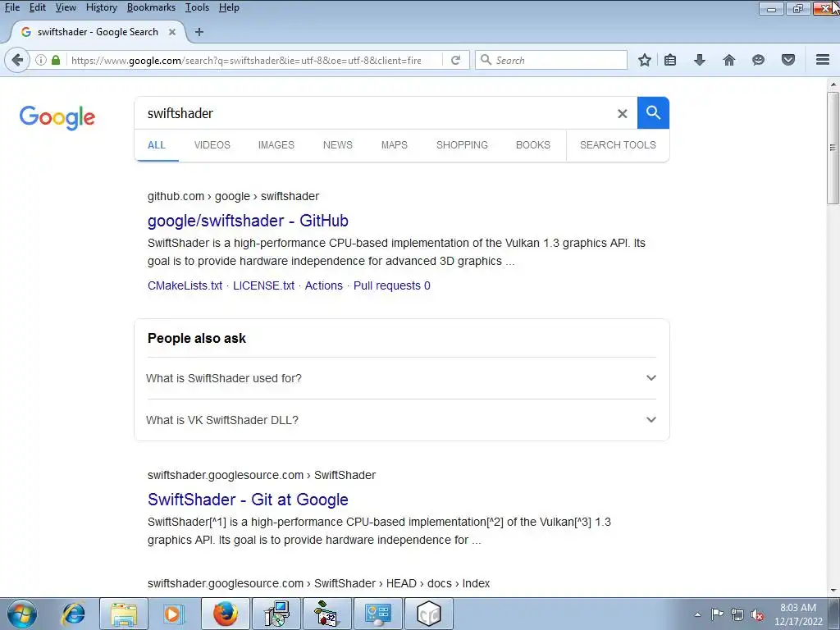
Task: Open the Firefox hamburger menu
Action: click(823, 60)
